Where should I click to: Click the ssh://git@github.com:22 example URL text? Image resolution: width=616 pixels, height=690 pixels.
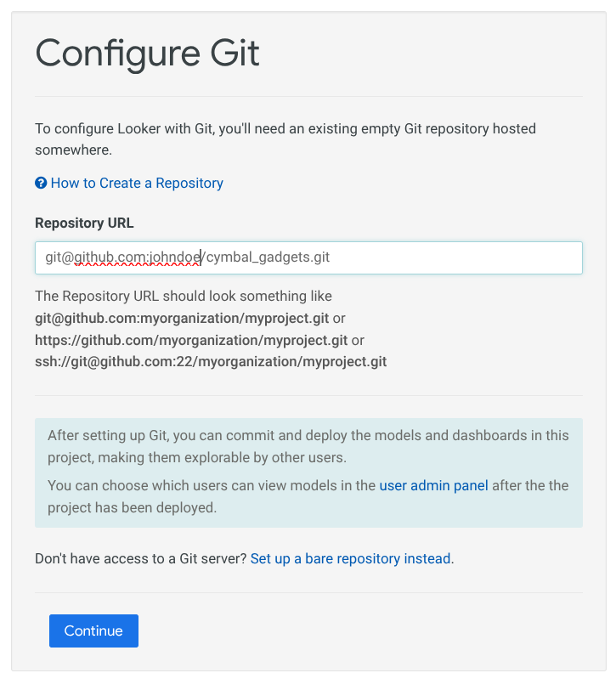click(211, 361)
